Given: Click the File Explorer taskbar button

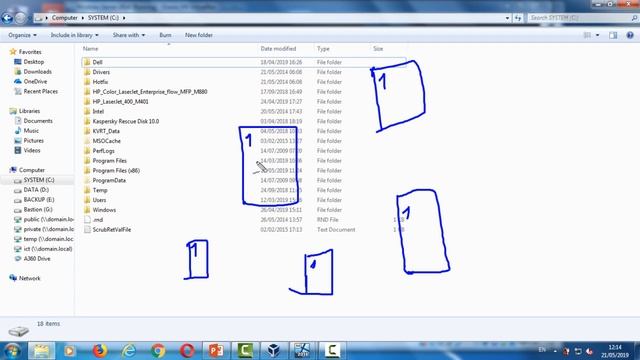Looking at the screenshot, I should pyautogui.click(x=41, y=351).
